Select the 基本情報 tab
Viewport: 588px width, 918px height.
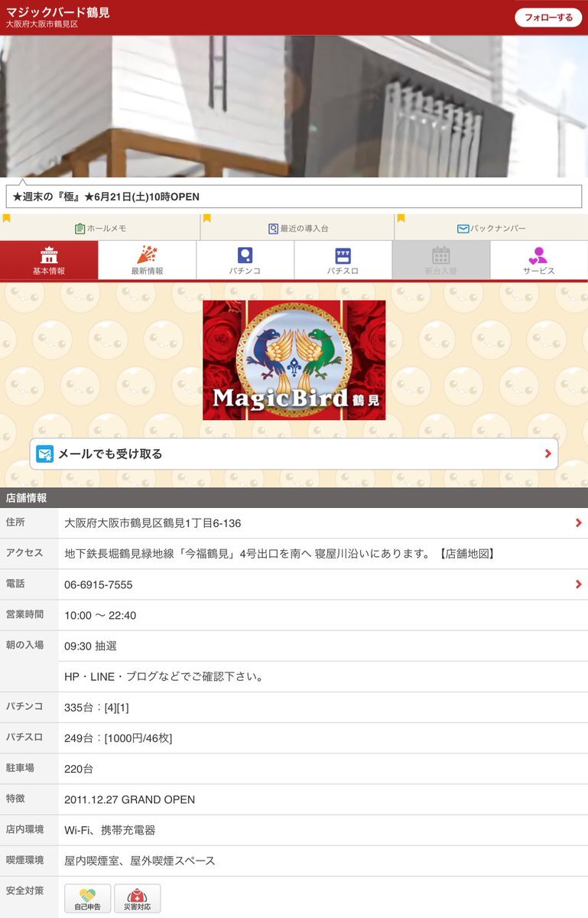[x=49, y=260]
